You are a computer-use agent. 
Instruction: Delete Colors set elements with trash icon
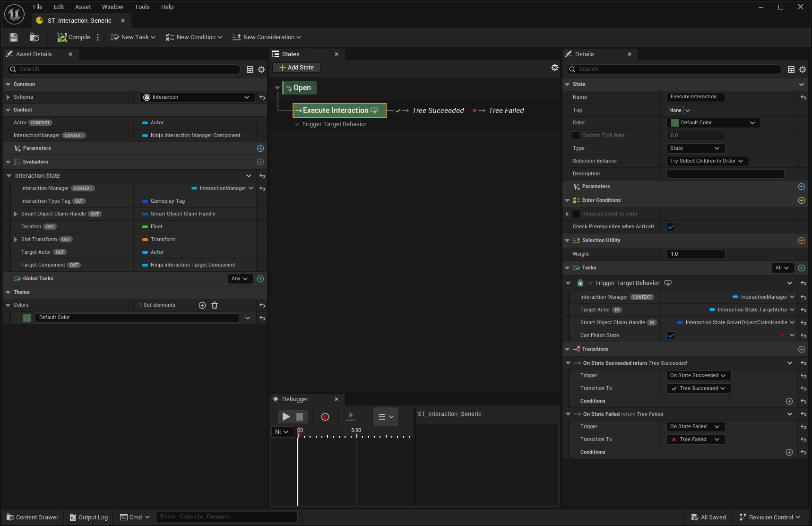tap(215, 305)
